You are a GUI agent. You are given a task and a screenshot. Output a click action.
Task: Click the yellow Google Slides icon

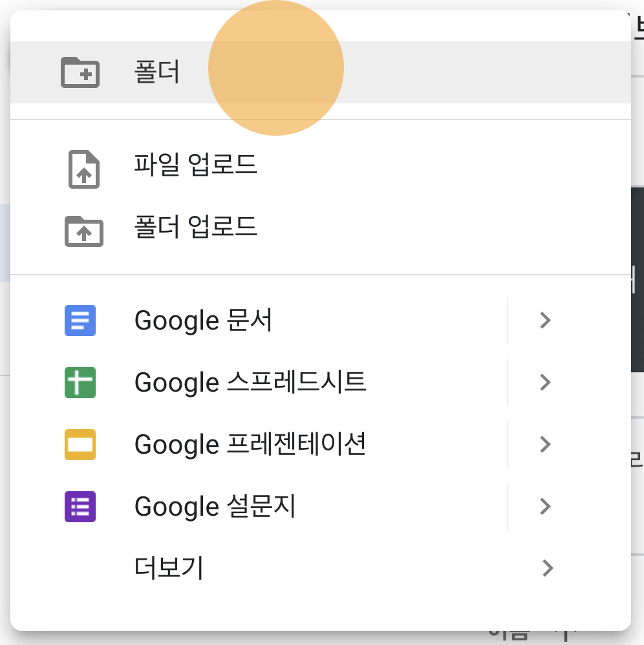80,445
